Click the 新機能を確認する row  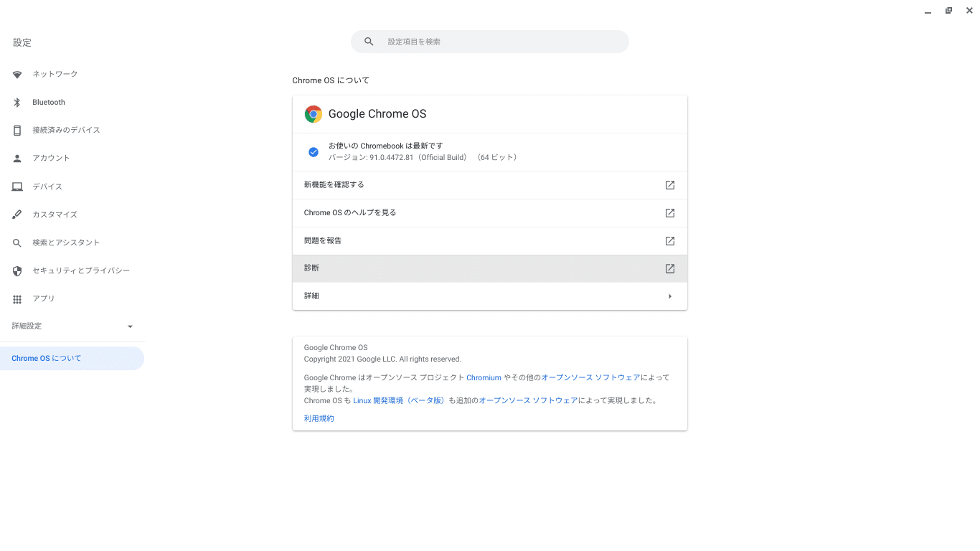coord(490,185)
